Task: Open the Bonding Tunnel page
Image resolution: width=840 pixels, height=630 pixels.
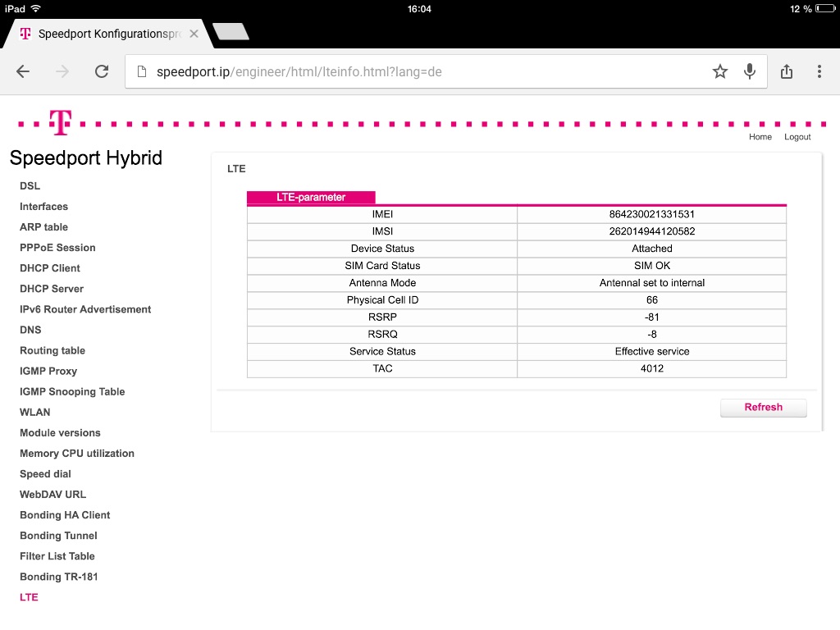Action: point(58,536)
